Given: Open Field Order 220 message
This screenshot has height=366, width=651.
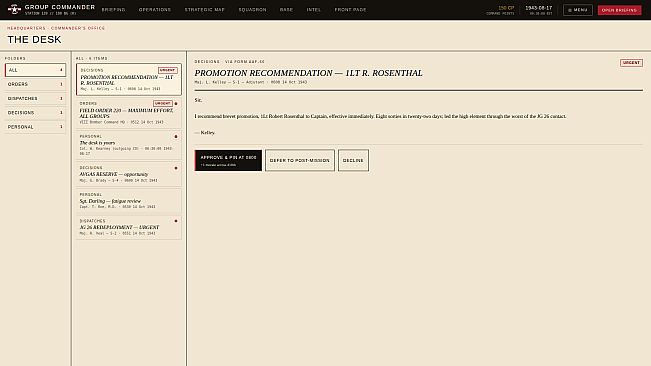Looking at the screenshot, I should [x=129, y=113].
